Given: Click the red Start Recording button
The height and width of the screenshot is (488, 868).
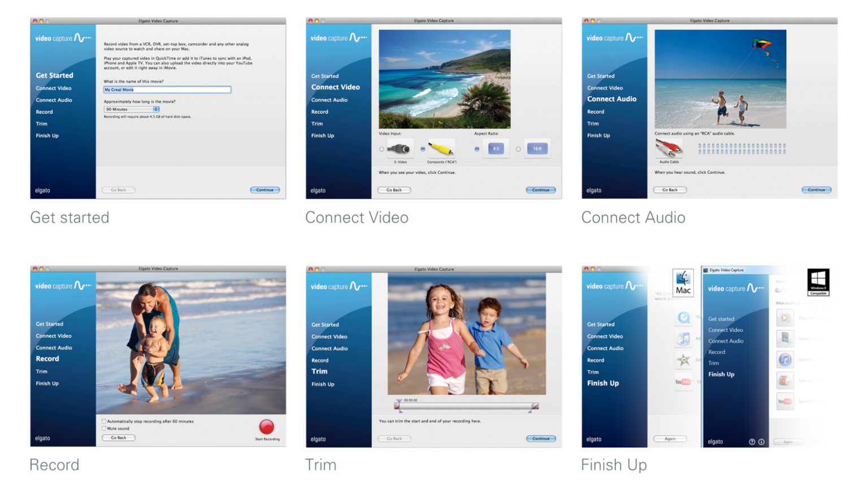Looking at the screenshot, I should pyautogui.click(x=266, y=427).
